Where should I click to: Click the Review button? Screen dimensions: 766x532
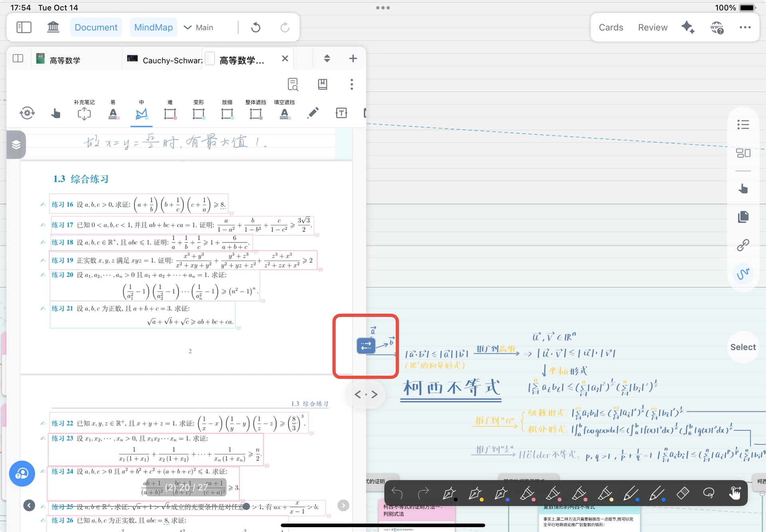click(x=652, y=27)
